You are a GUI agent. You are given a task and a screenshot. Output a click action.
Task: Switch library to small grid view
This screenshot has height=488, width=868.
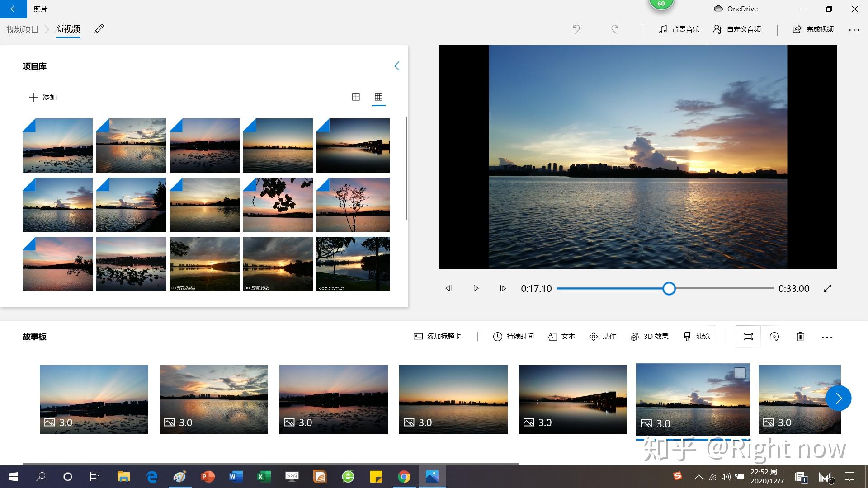tap(378, 97)
